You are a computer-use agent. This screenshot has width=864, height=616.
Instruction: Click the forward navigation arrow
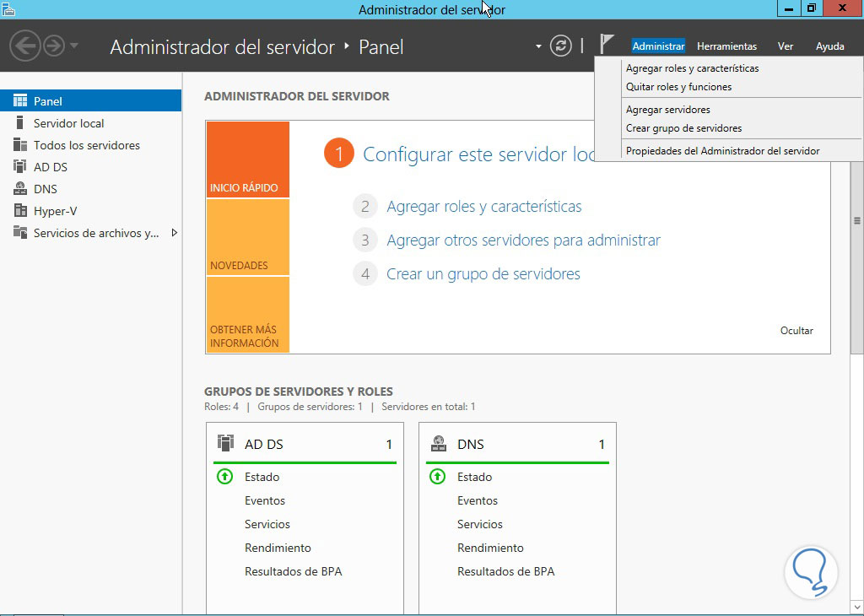point(54,46)
